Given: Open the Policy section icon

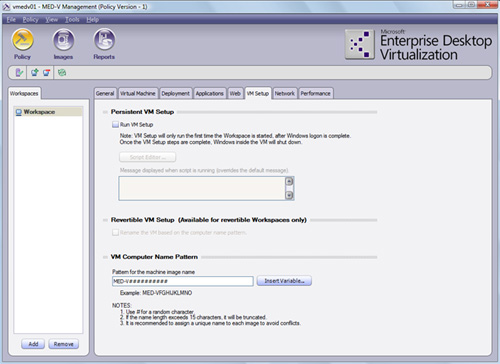Looking at the screenshot, I should tap(23, 40).
